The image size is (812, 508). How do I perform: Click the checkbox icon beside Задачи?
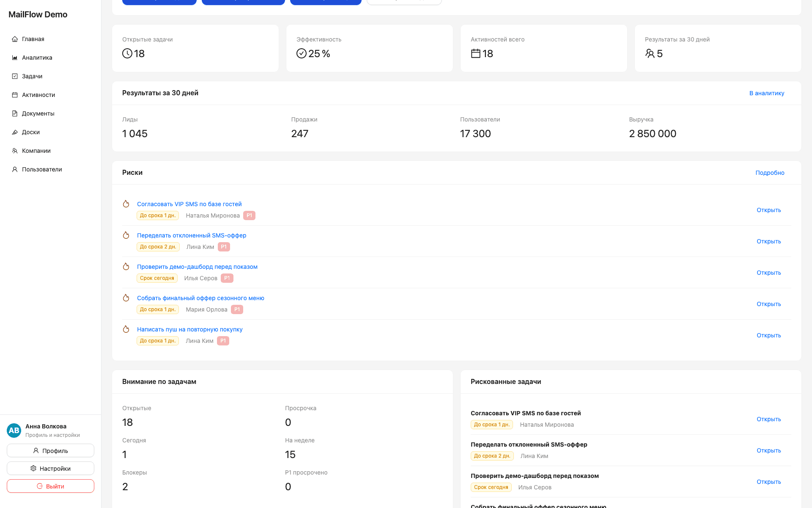15,76
